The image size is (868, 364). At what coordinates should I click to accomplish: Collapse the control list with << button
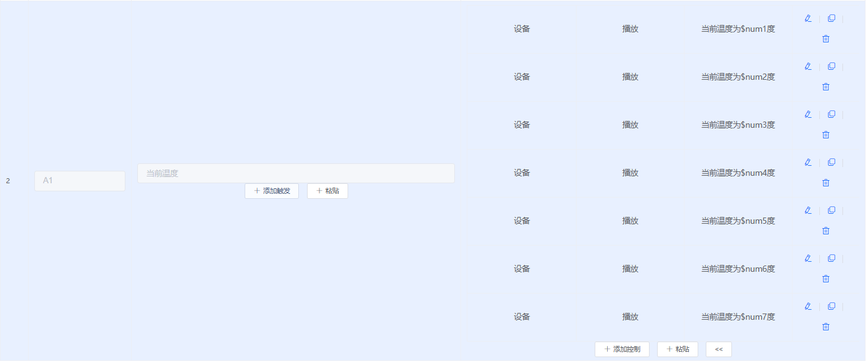(719, 349)
